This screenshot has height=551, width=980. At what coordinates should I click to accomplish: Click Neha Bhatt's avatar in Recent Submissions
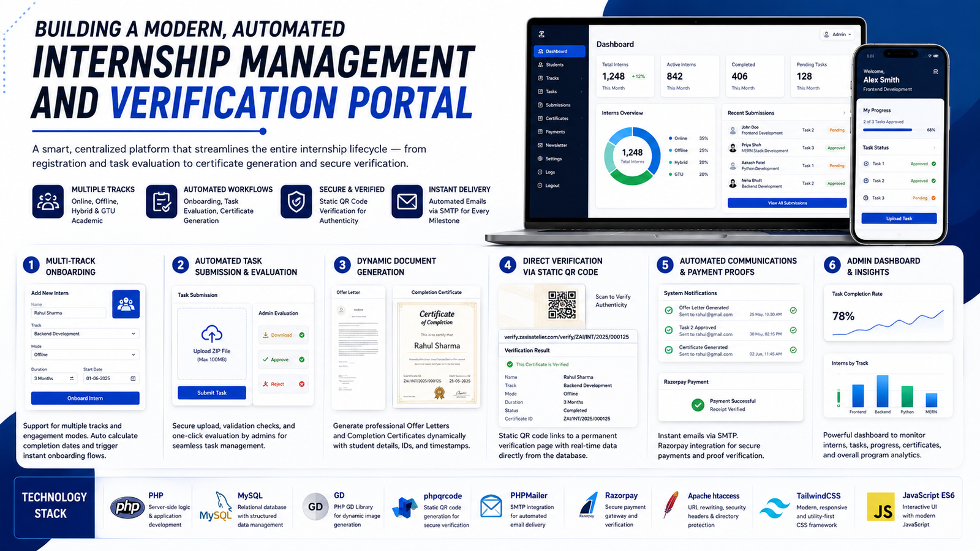(733, 184)
